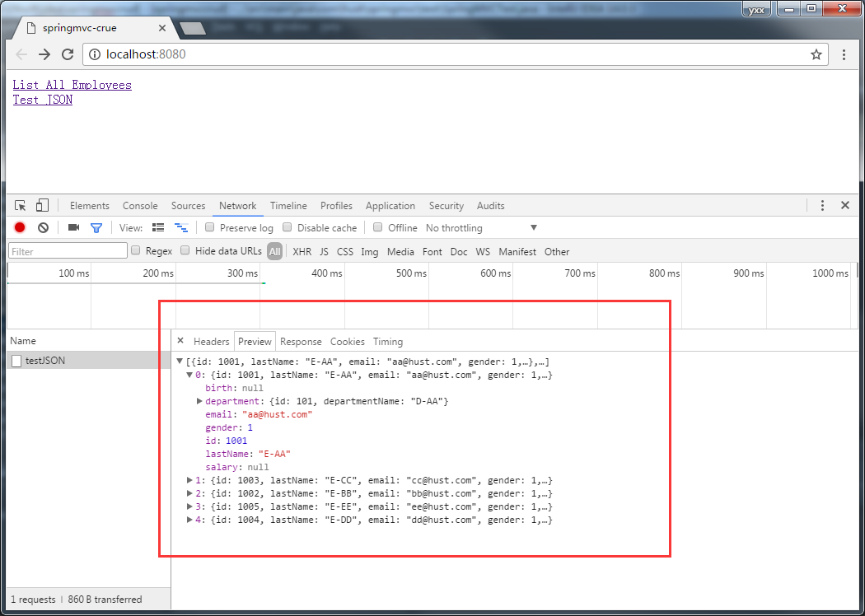Viewport: 865px width, 616px height.
Task: Close the request details pane
Action: click(180, 341)
